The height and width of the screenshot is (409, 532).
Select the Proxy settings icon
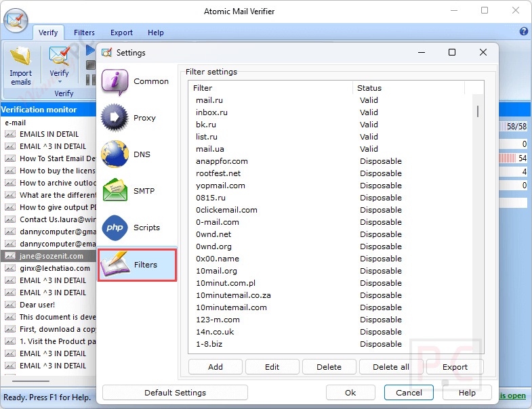(x=115, y=118)
